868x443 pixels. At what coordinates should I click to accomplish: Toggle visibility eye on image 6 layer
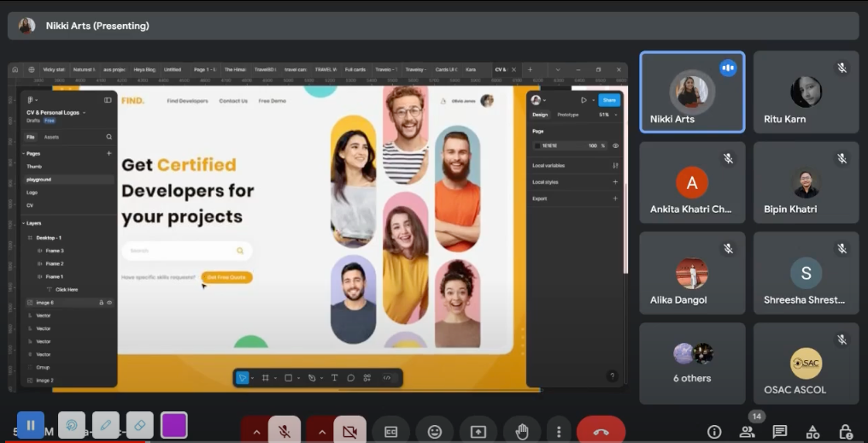pyautogui.click(x=109, y=303)
